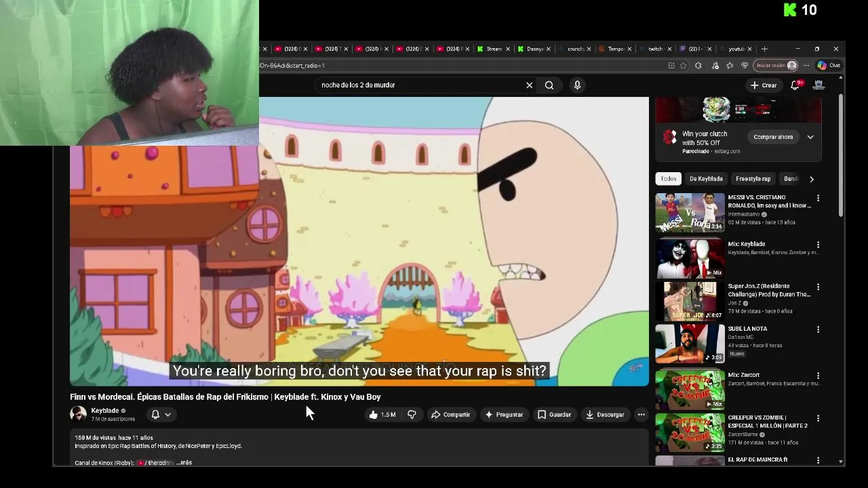Expand the sponsored ad chevron
This screenshot has height=488, width=868.
click(x=810, y=137)
